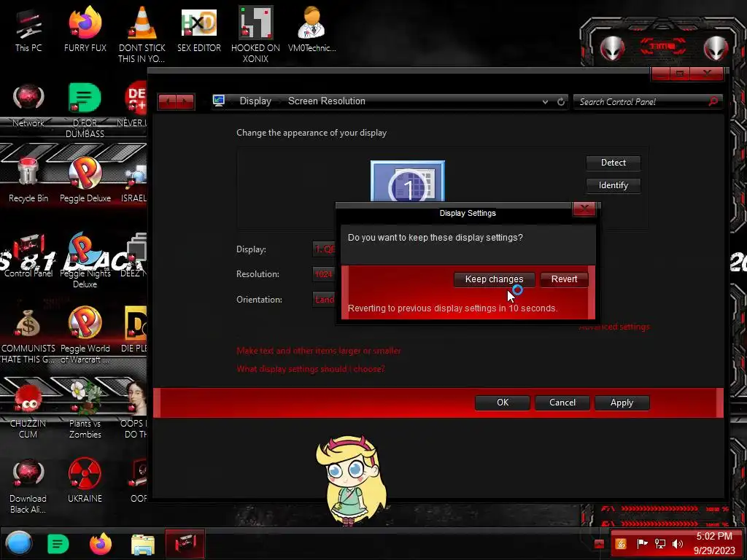Expand the address bar history dropdown

(x=545, y=101)
